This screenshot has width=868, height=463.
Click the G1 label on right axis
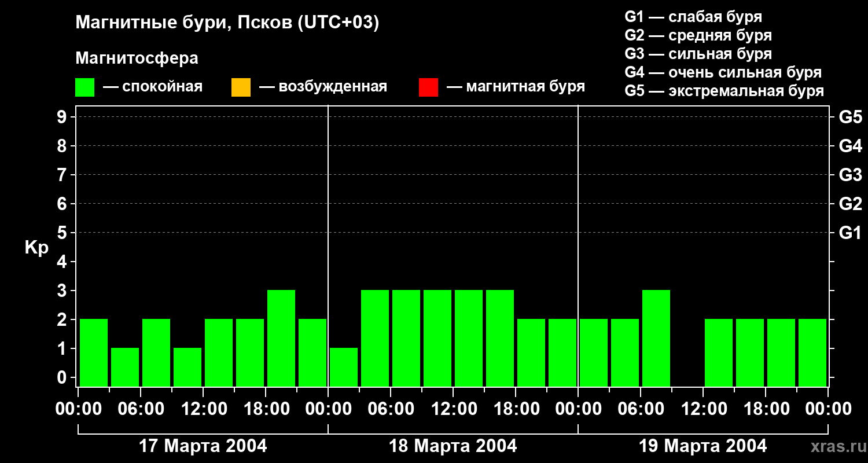(x=850, y=233)
